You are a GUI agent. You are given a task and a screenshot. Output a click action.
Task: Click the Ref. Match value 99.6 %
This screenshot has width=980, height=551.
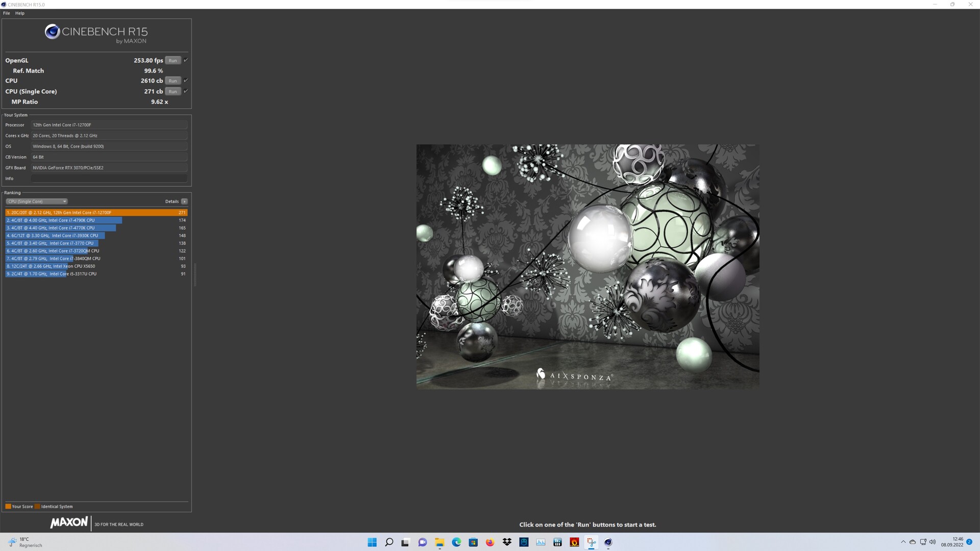tap(154, 71)
